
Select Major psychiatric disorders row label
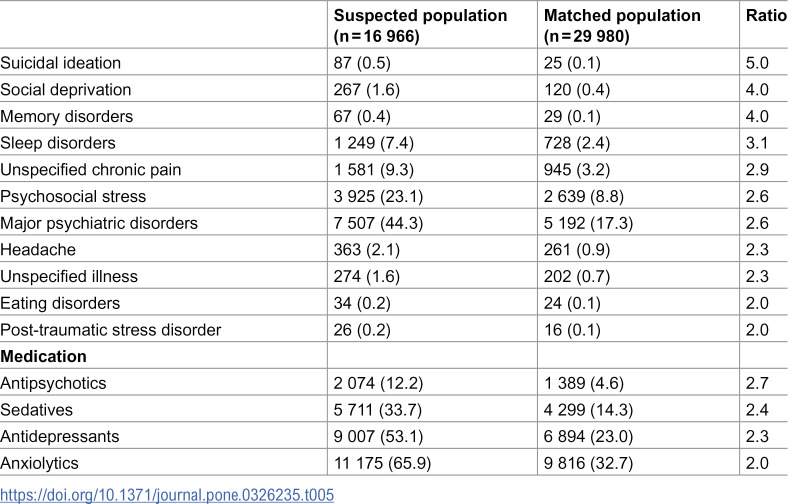pyautogui.click(x=99, y=223)
